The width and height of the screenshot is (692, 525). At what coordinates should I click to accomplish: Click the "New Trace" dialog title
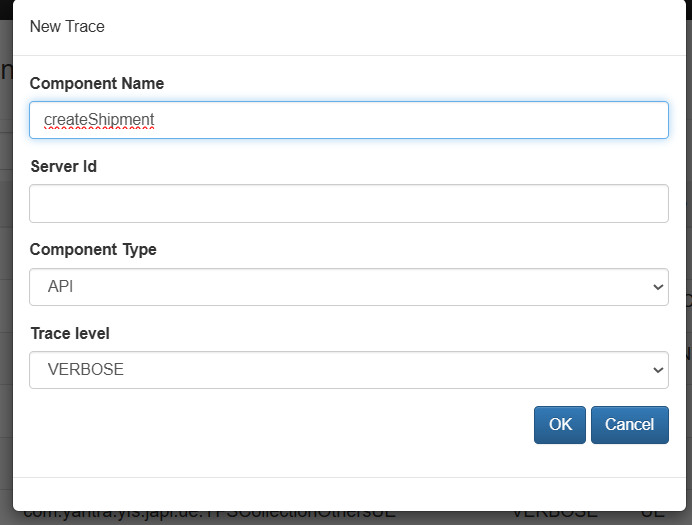[67, 27]
